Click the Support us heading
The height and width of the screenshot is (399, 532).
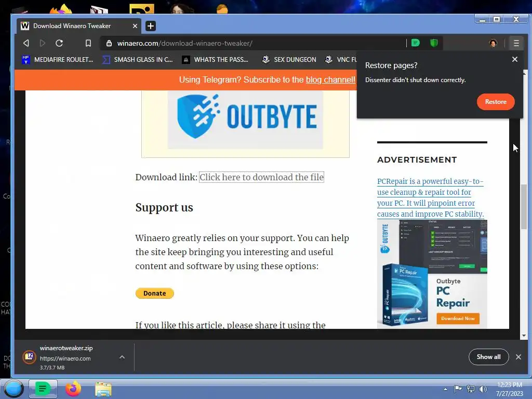pos(164,207)
